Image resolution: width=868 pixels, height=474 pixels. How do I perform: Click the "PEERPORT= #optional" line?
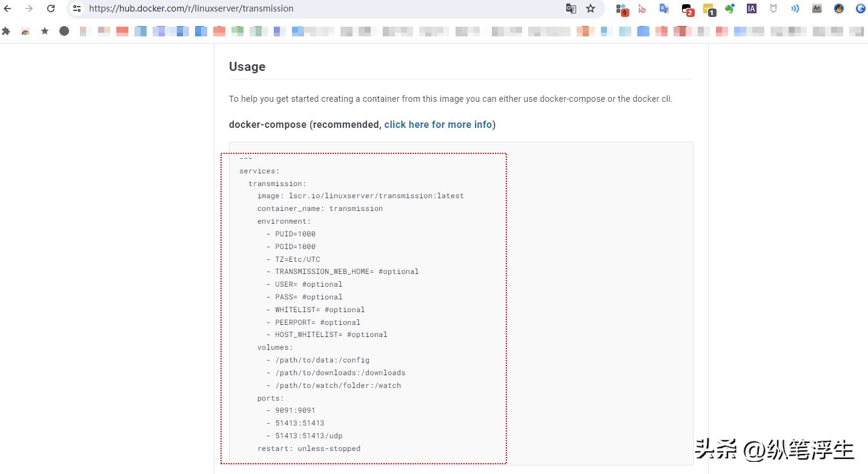pos(313,322)
